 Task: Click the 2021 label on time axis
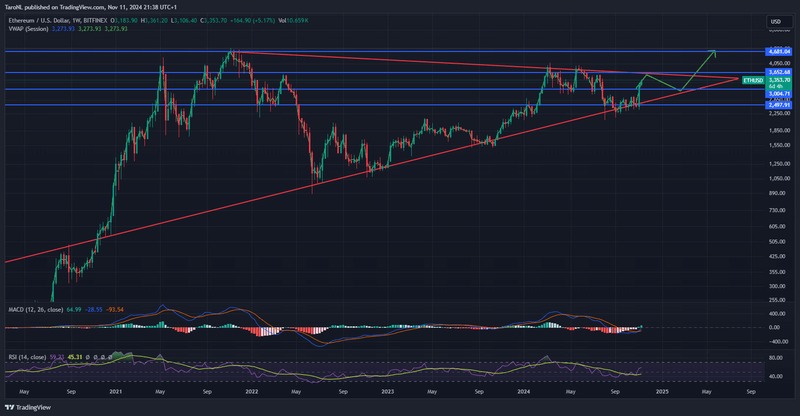116,392
